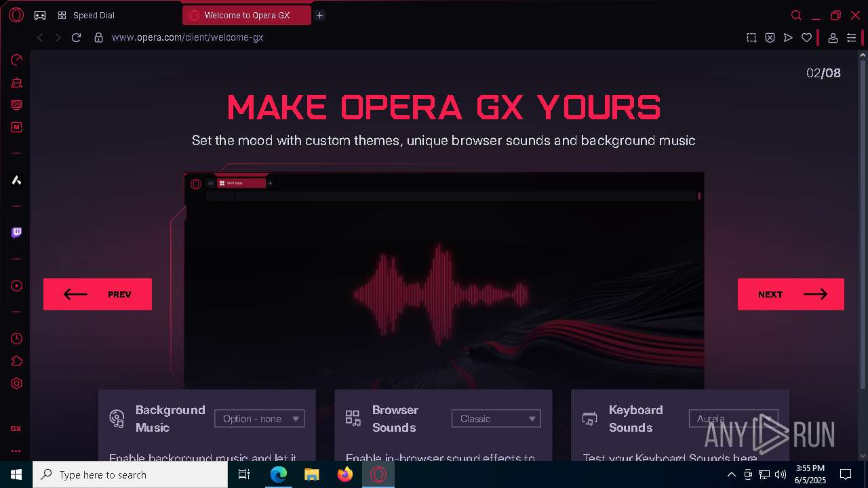Screen dimensions: 868x488
Task: Search tabs with magnifier icon
Action: tap(796, 15)
